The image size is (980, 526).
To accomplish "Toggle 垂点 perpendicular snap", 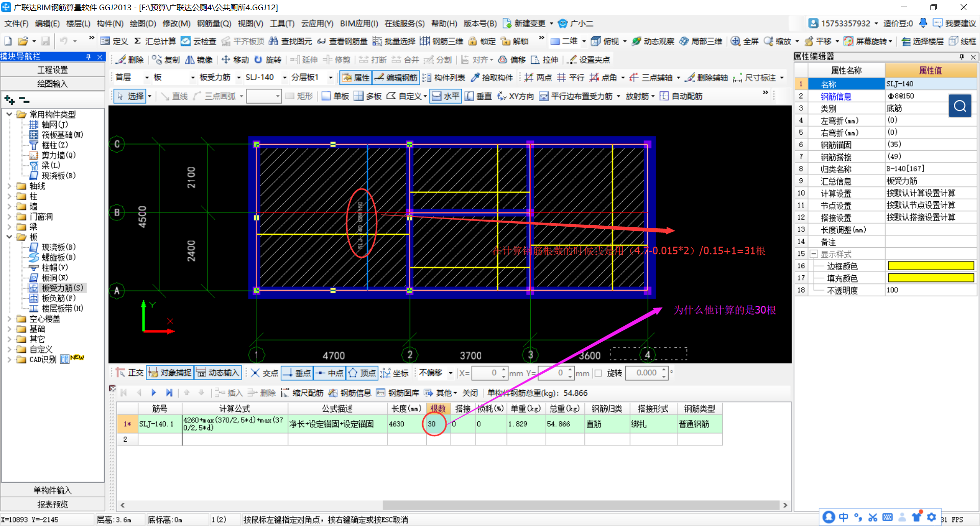I will 297,373.
